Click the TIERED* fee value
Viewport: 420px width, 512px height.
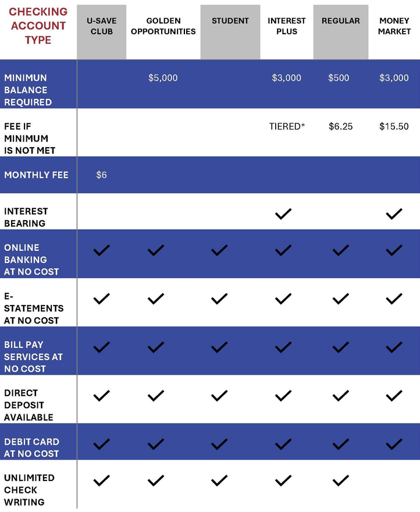click(x=287, y=126)
